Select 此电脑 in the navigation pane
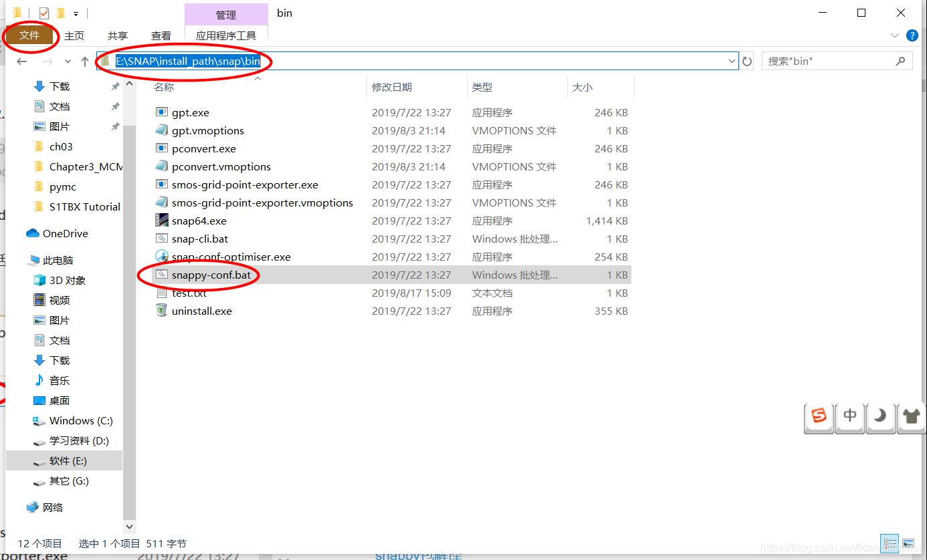The width and height of the screenshot is (927, 560). [58, 260]
